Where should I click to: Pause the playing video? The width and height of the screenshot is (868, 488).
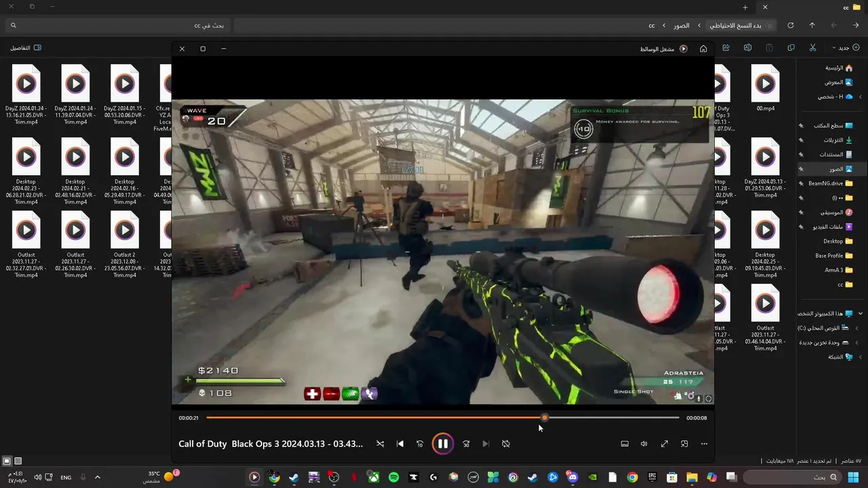tap(442, 444)
